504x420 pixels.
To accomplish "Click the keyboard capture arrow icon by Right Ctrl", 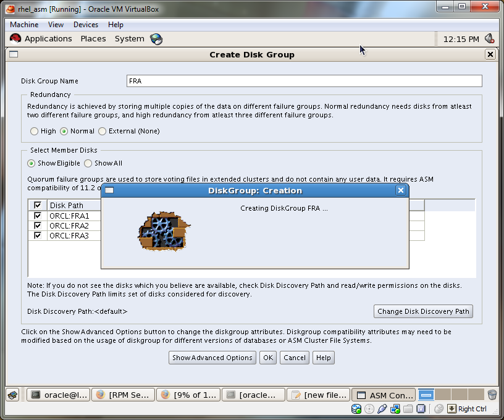I will 451,409.
